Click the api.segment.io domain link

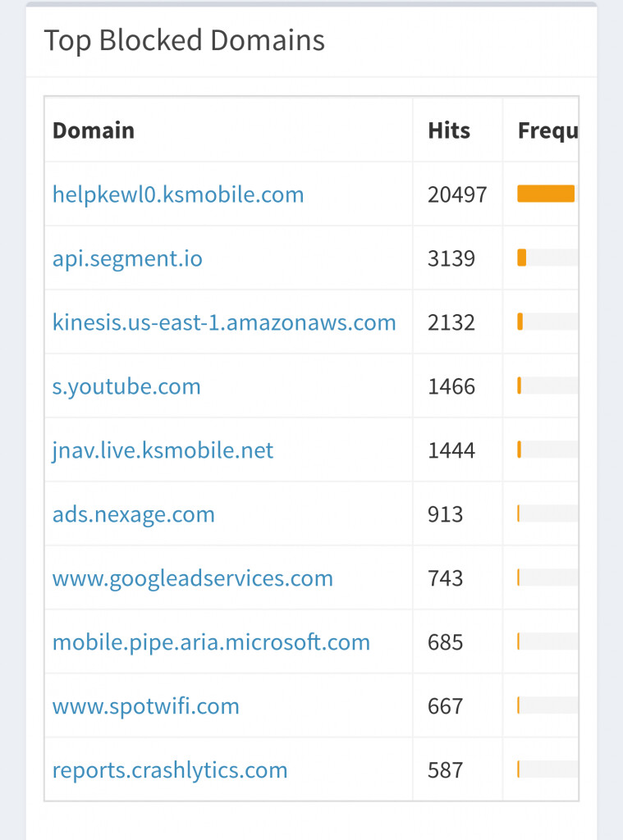[127, 258]
